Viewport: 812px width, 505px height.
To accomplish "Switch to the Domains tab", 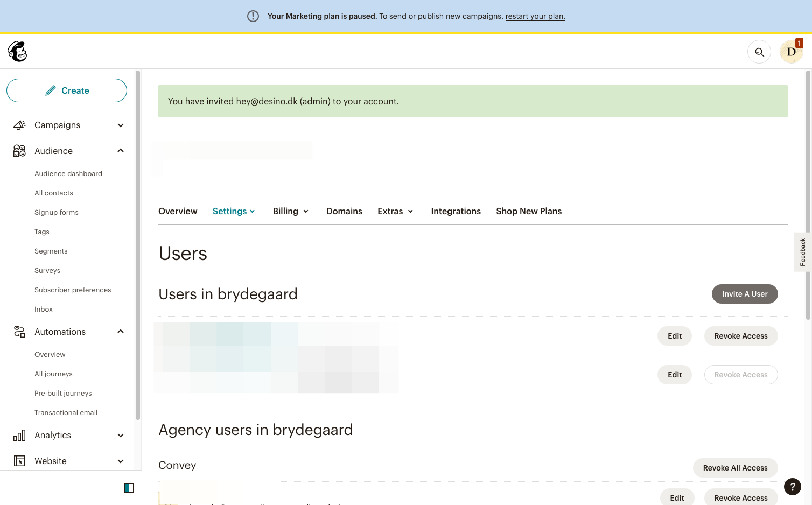I will (x=345, y=212).
